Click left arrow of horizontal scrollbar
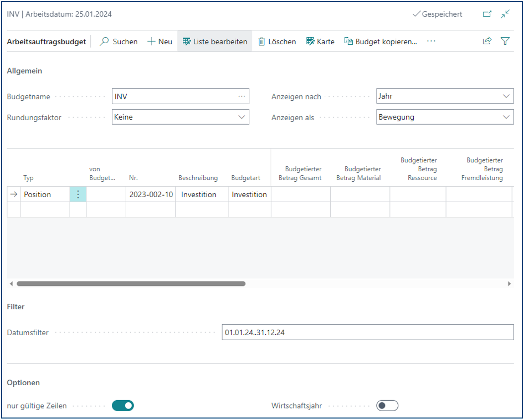 pyautogui.click(x=11, y=284)
